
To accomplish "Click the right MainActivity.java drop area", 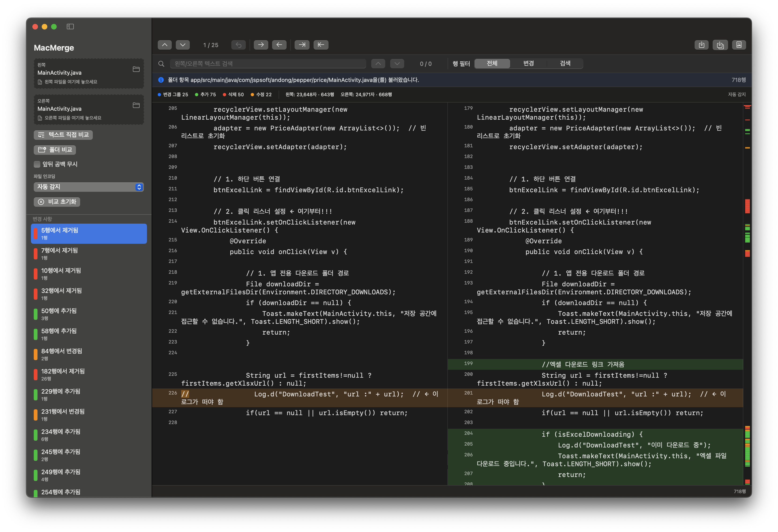I will [x=89, y=110].
